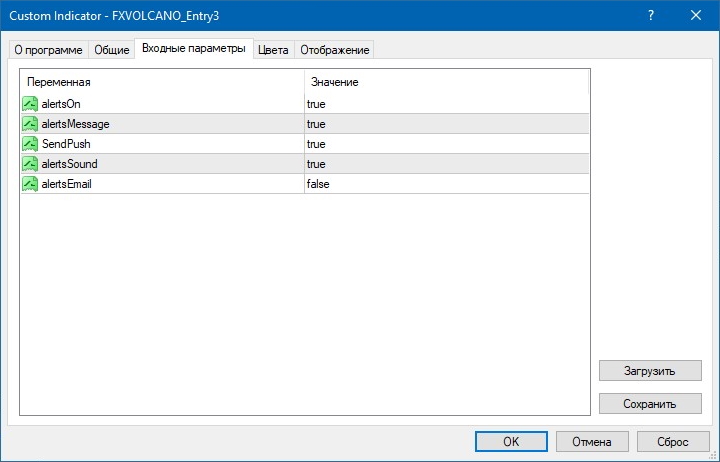
Task: Select the alertsSound true value cell
Action: coord(446,164)
